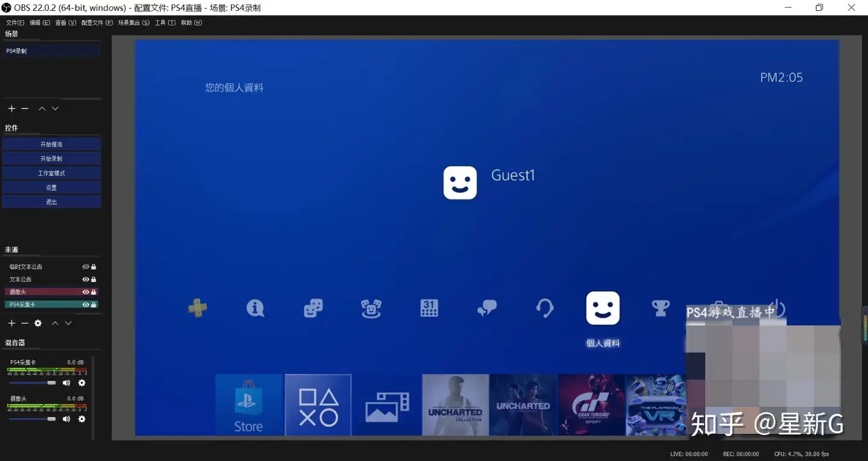Open 帮助(H) menu
Image resolution: width=868 pixels, height=461 pixels.
tap(192, 22)
